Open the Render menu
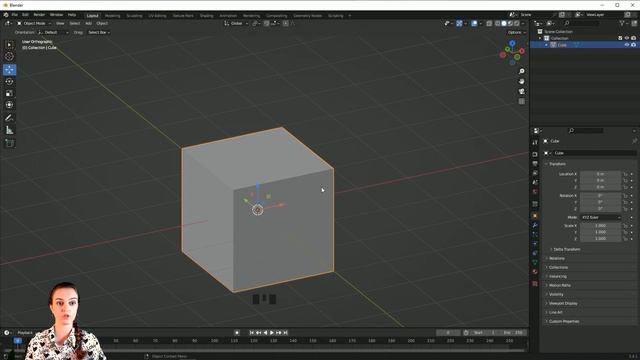Image resolution: width=640 pixels, height=360 pixels. click(39, 15)
